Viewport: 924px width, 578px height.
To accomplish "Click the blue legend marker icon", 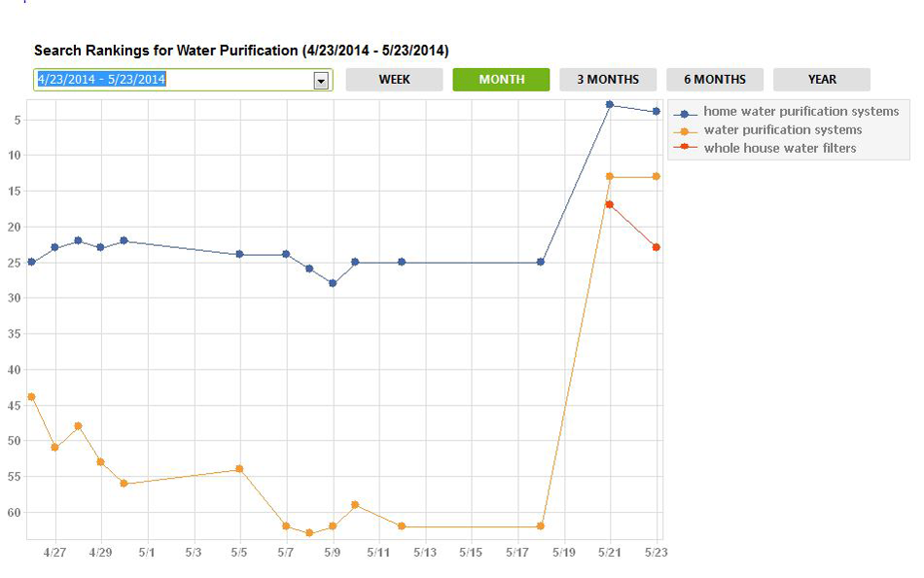I will click(x=685, y=113).
